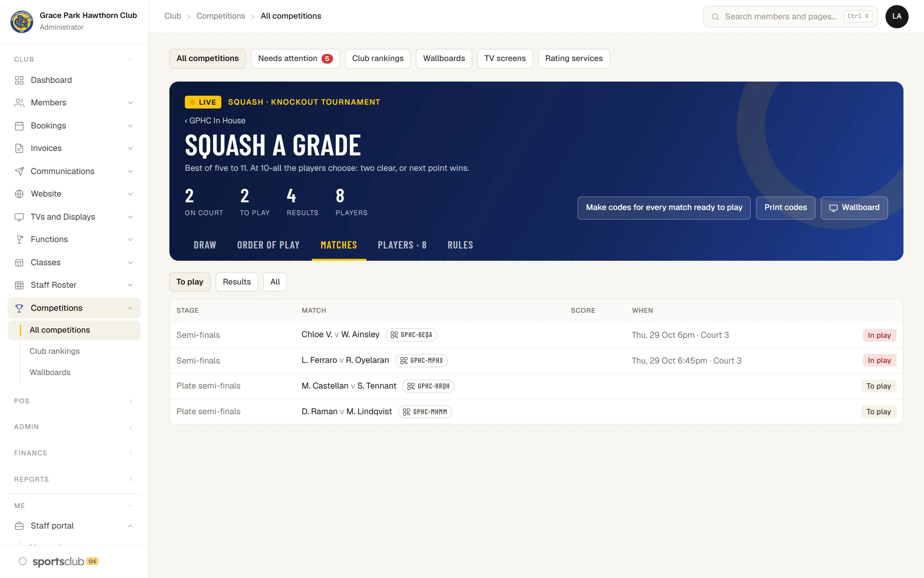Screen dimensions: 924x578
Task: Expand the REPORTS section
Action: point(74,479)
